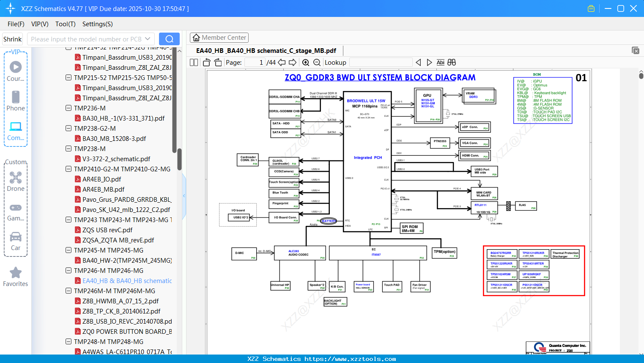Focus the Lookup search field

point(381,63)
